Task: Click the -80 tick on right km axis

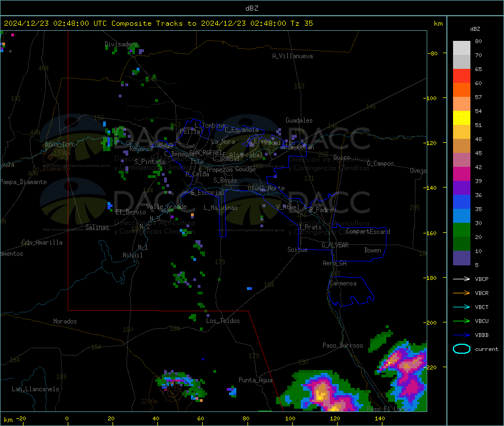Action: click(x=433, y=53)
